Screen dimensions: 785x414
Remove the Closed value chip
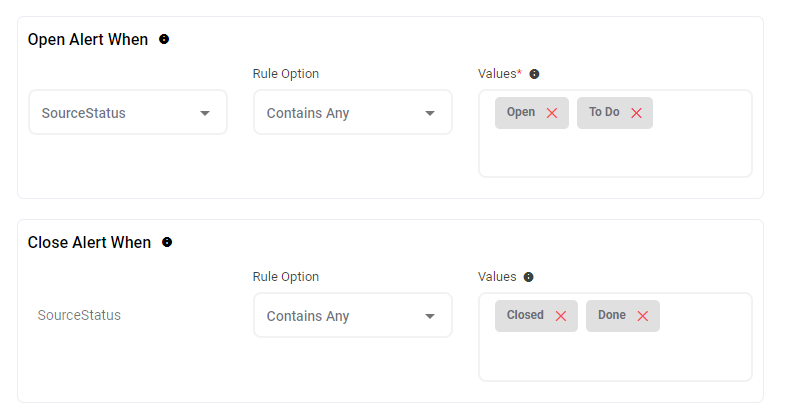561,316
